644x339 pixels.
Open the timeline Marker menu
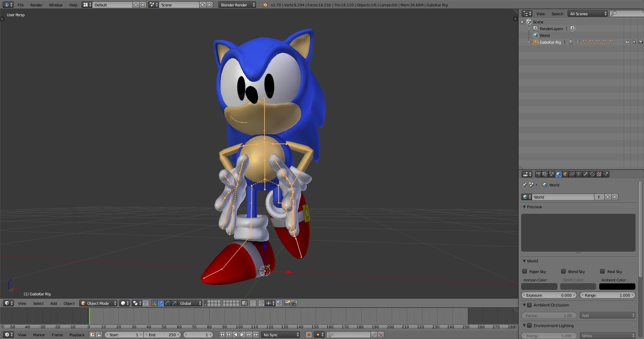click(x=39, y=335)
